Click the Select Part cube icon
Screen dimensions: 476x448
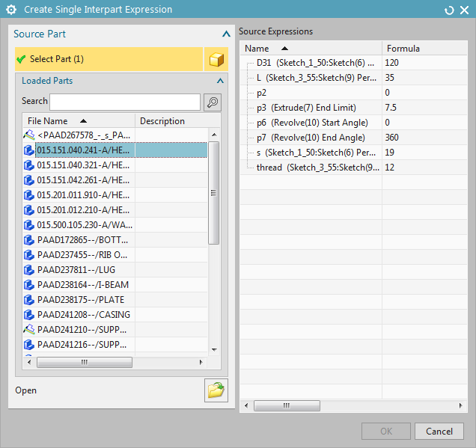(216, 59)
